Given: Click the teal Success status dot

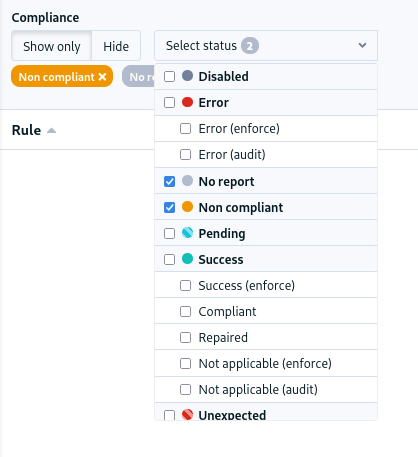Looking at the screenshot, I should pos(187,259).
